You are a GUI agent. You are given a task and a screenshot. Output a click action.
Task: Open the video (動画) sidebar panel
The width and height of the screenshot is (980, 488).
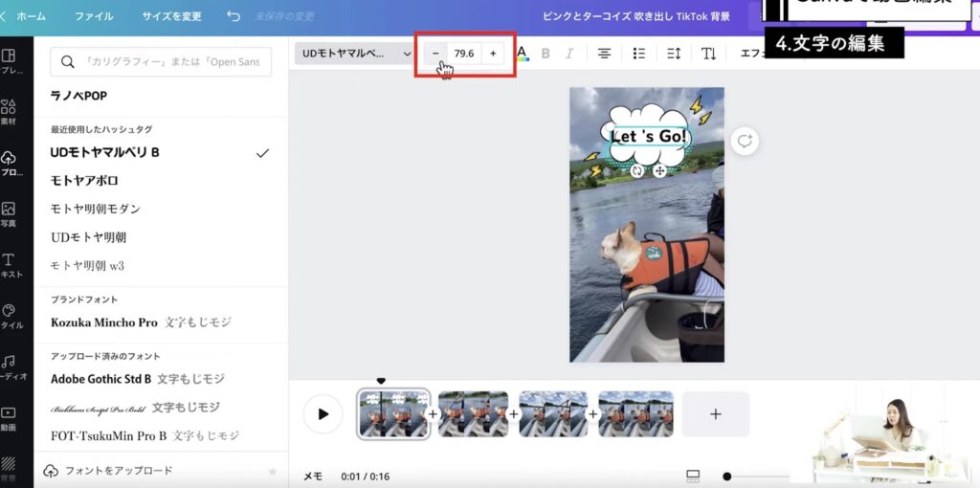point(10,419)
